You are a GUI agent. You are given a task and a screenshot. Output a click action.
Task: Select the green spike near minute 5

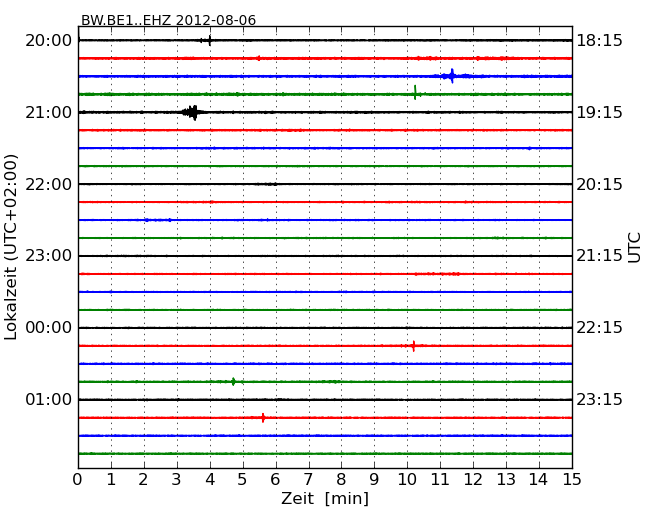(x=233, y=381)
